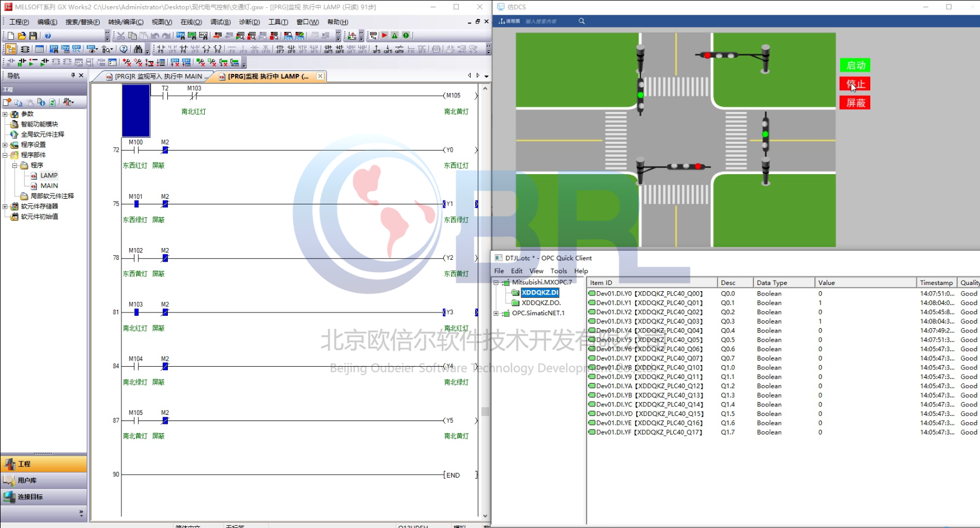This screenshot has height=528, width=980.
Task: Open the Tools menu in OPC Quick Client
Action: 559,271
